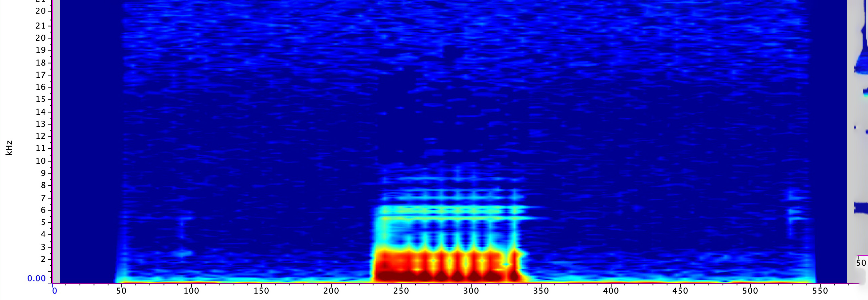Click the 550 mark on the time axis
The image size is (868, 300).
click(820, 291)
